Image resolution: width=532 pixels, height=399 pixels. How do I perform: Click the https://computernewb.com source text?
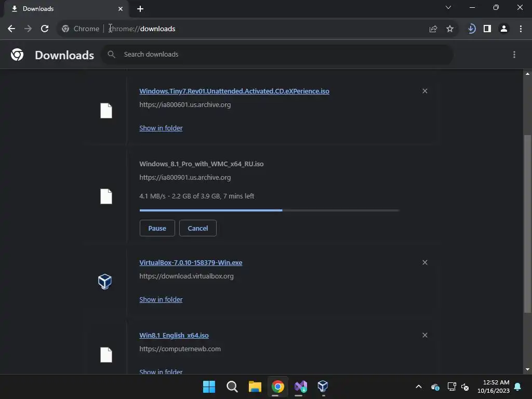tap(180, 349)
